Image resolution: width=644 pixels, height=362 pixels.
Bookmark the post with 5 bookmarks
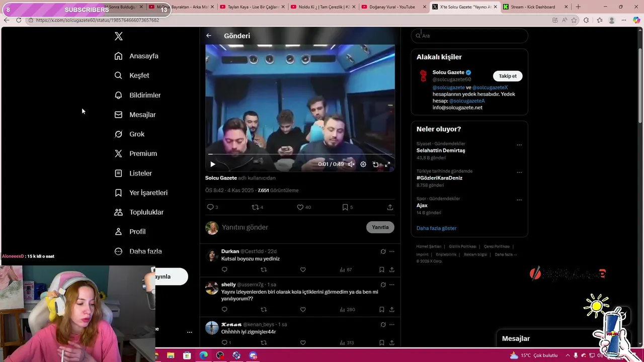347,207
